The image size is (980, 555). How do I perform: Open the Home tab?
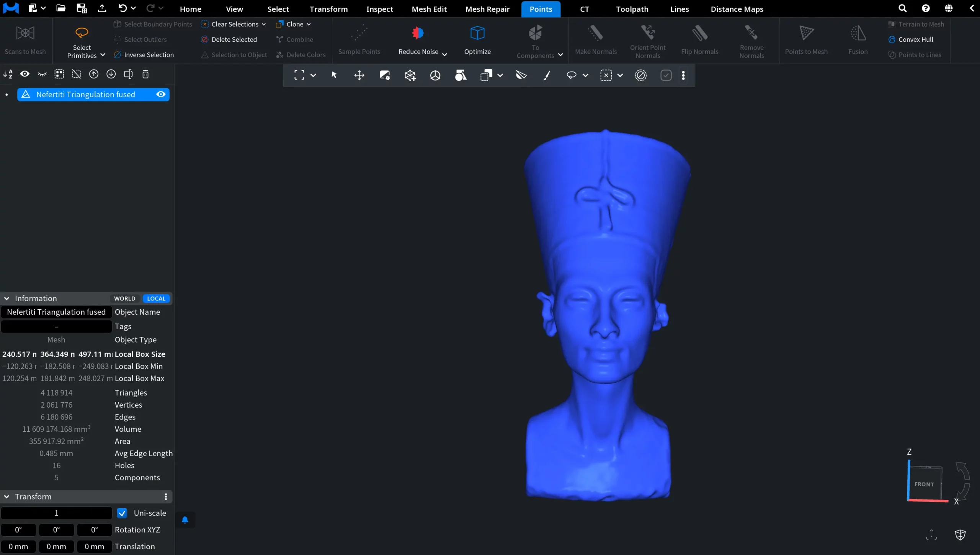click(x=191, y=9)
